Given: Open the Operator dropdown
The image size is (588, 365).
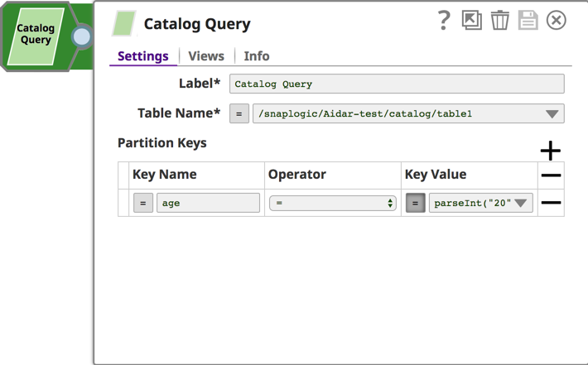Looking at the screenshot, I should pyautogui.click(x=332, y=203).
